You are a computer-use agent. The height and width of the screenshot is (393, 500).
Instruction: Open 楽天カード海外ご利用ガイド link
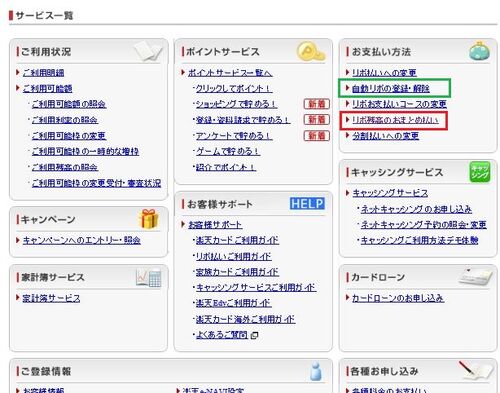pos(245,319)
